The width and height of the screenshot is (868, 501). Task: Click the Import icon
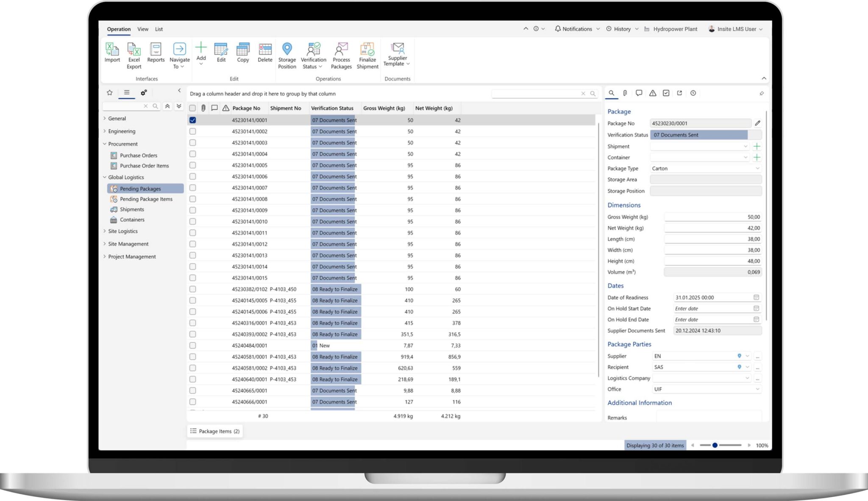coord(112,51)
